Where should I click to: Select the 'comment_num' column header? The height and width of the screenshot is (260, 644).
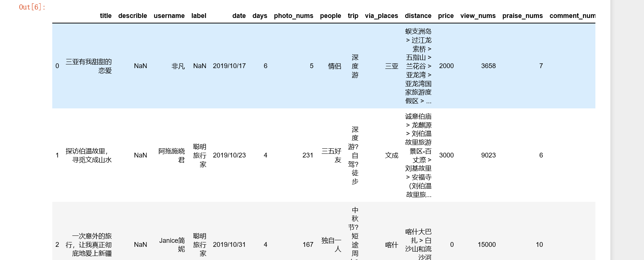tap(572, 16)
